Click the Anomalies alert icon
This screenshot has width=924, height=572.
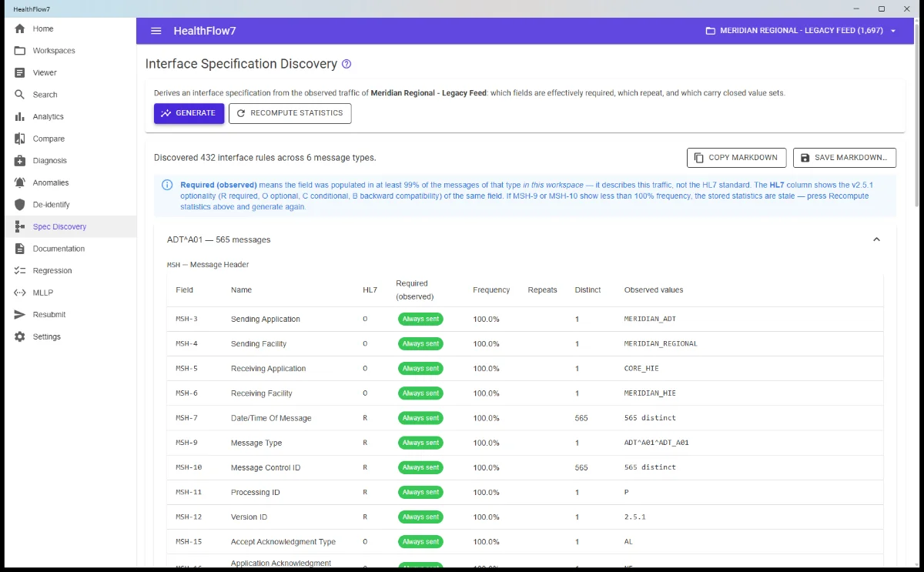pos(20,182)
